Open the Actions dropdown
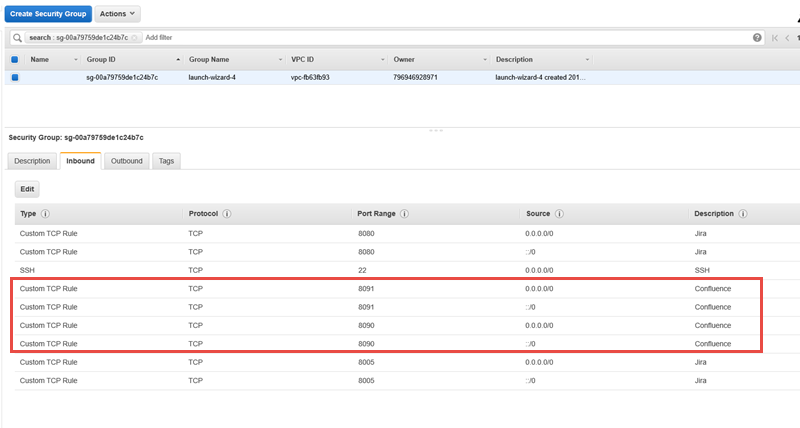 pos(117,14)
